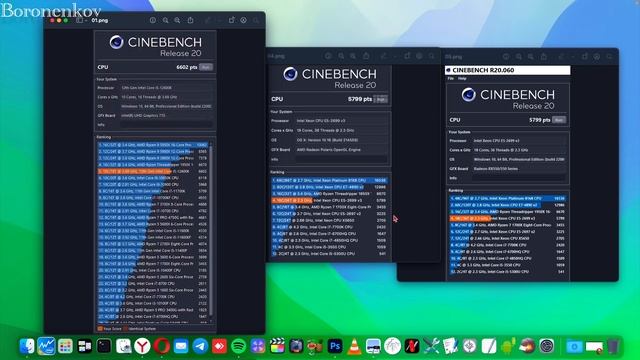The height and width of the screenshot is (360, 640).
Task: Zoom in on the 04.png window
Action: pos(353,56)
